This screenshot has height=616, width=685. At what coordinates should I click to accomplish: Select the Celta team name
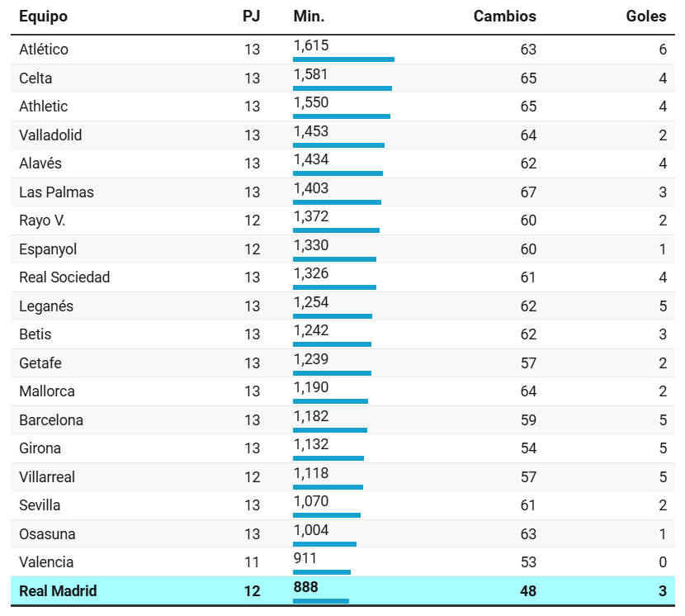pos(35,78)
